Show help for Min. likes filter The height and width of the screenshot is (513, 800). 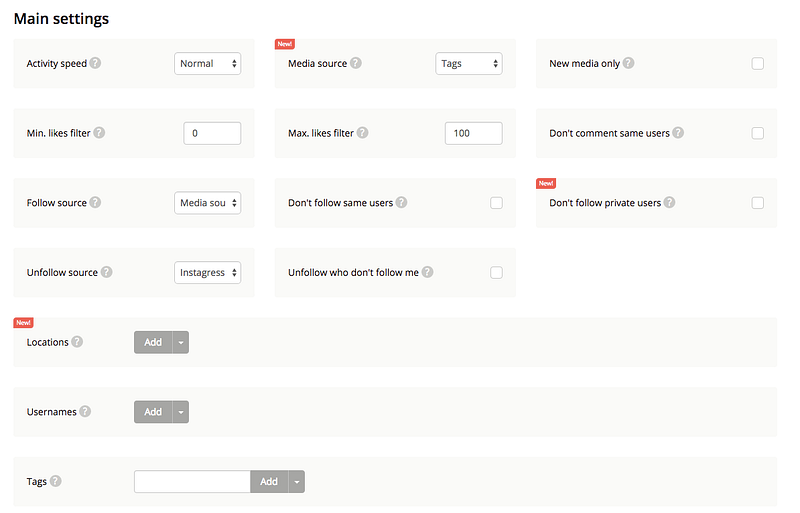[99, 133]
